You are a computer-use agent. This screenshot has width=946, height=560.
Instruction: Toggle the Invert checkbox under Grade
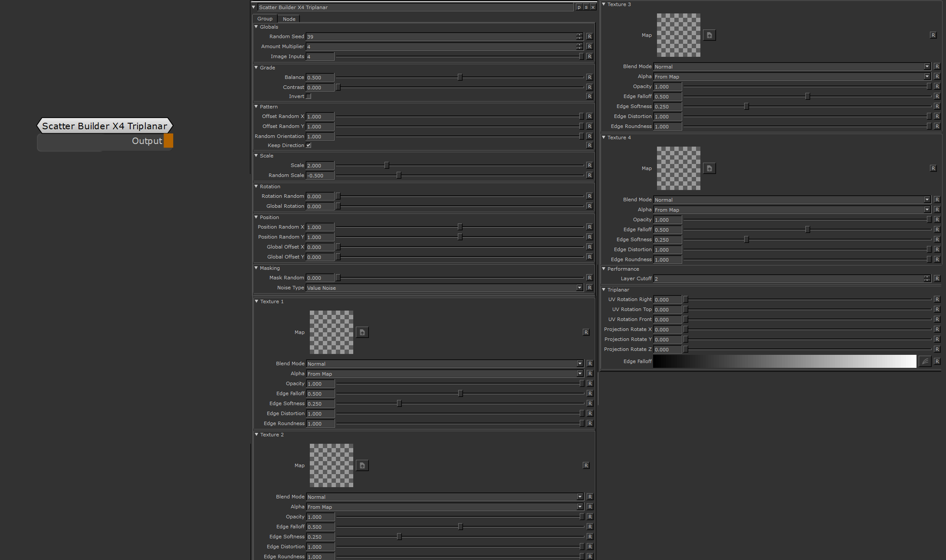(309, 96)
